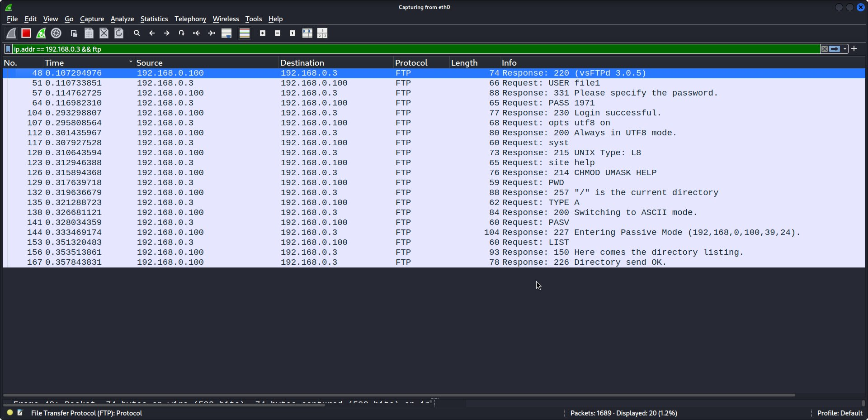The image size is (868, 420).
Task: Click horizontal scrollbar of packet list
Action: click(x=399, y=395)
